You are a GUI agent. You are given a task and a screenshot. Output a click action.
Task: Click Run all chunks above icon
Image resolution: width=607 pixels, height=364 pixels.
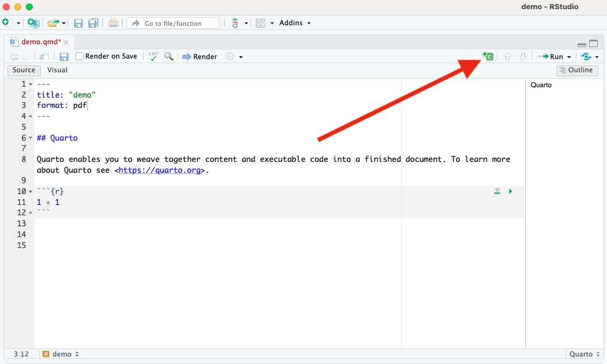[497, 191]
